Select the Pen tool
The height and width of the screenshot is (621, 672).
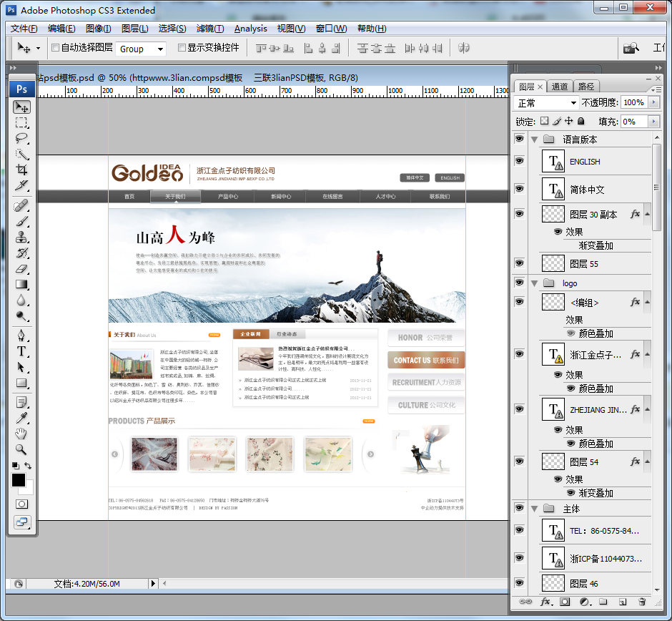21,336
